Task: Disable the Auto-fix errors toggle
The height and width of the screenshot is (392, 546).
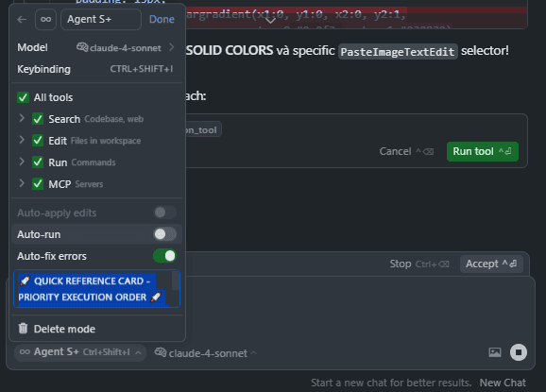Action: pos(165,256)
